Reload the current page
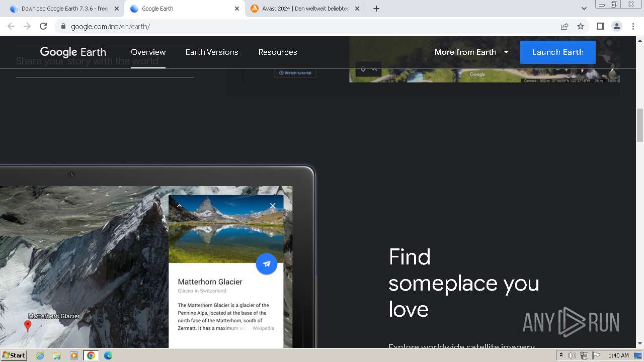 point(43,26)
